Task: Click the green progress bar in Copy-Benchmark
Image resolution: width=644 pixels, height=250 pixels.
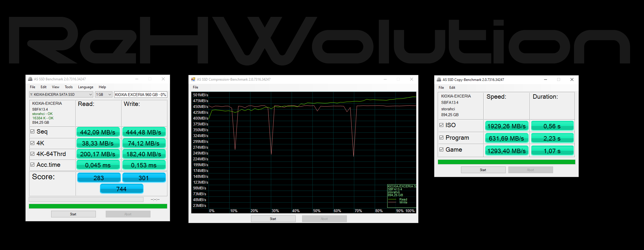Action: tap(506, 162)
